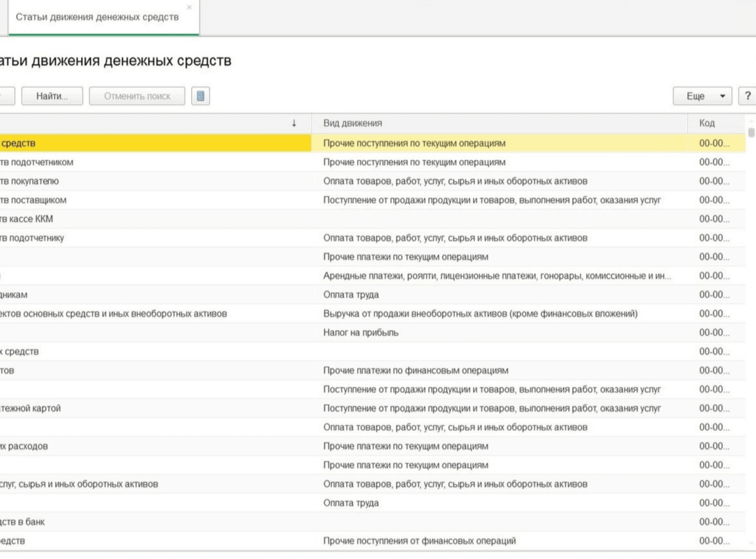756x559 pixels.
Task: Select the Налог на прибыль row
Action: coord(361,333)
